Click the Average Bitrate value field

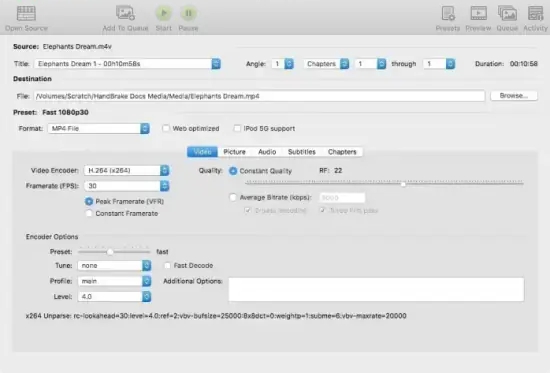pos(342,198)
